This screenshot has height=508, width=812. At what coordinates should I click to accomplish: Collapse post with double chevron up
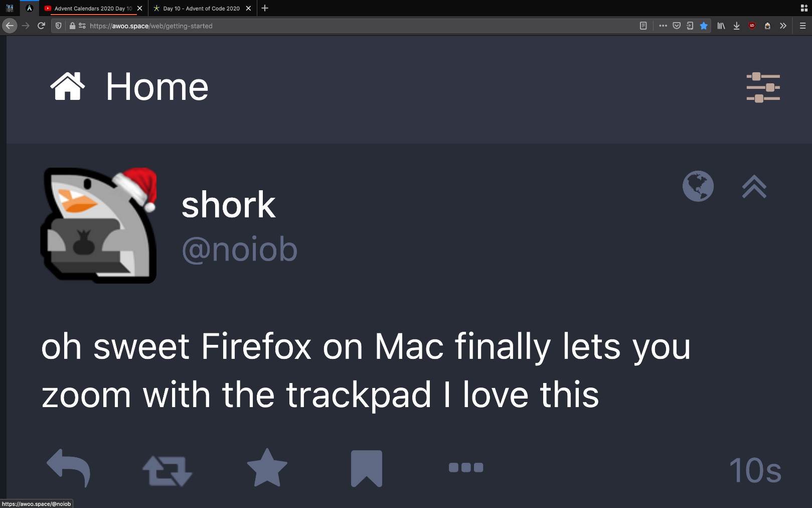point(754,187)
